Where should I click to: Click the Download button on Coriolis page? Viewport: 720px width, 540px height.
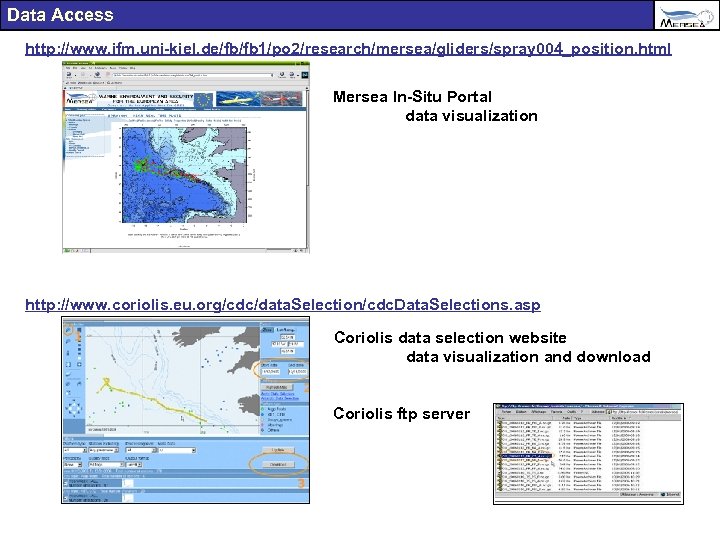coord(278,464)
